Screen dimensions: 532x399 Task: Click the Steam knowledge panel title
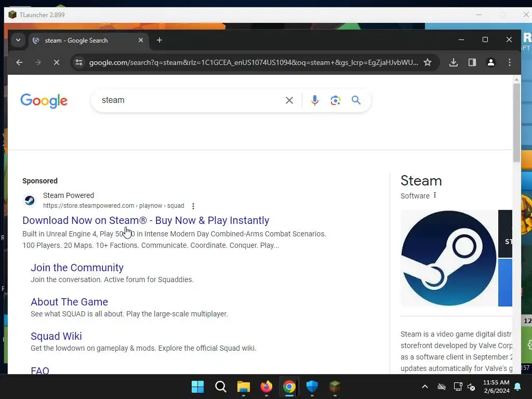click(x=421, y=181)
